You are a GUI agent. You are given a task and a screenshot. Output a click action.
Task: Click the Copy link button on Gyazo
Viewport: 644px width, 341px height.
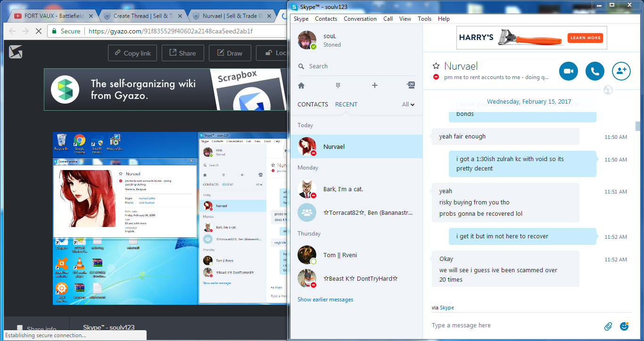(x=132, y=53)
